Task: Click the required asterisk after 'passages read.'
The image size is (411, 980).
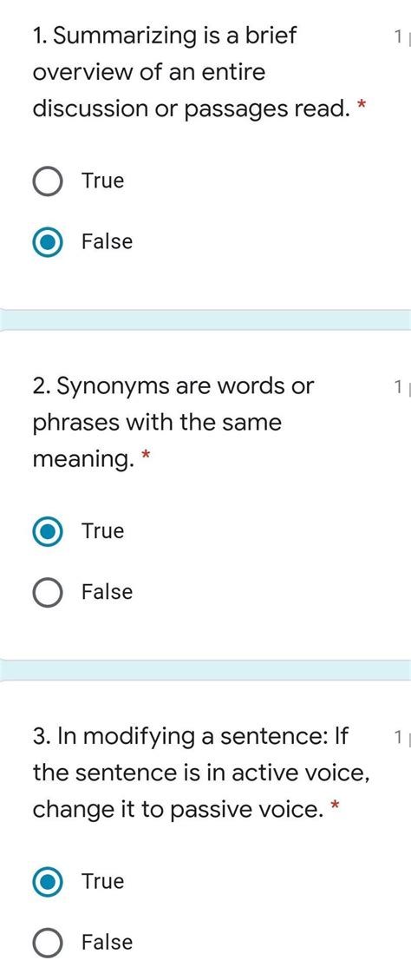Action: click(x=361, y=107)
